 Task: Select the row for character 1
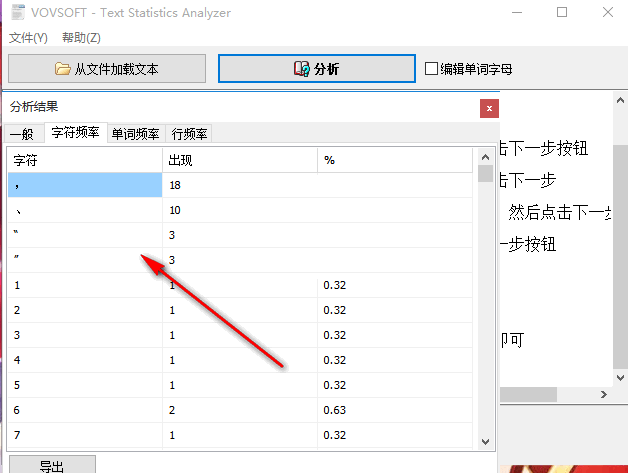[240, 285]
